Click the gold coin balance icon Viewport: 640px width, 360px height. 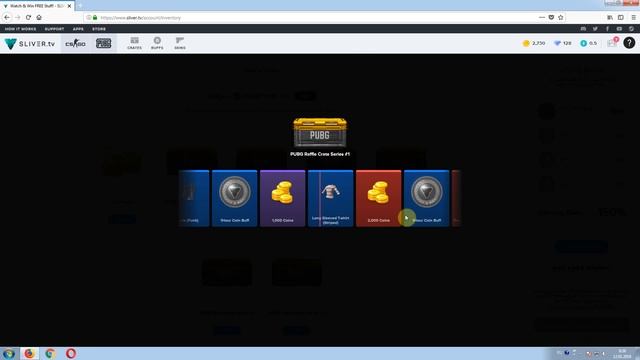click(526, 43)
